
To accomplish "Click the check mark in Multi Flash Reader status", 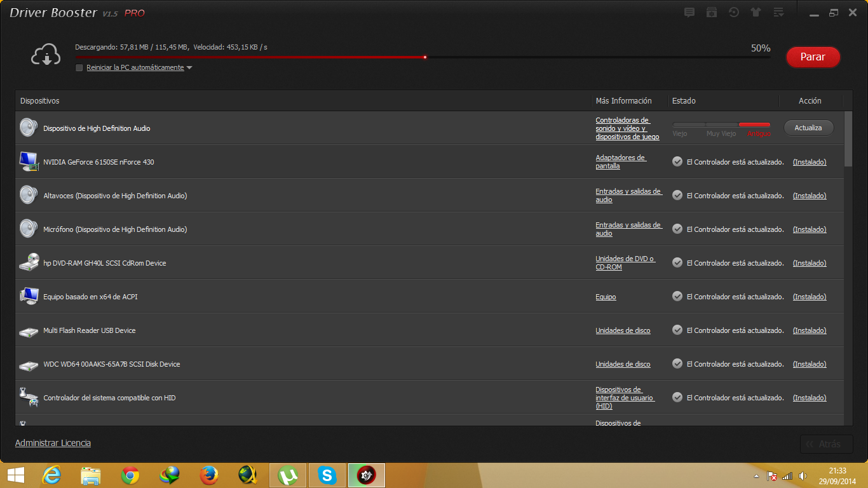I will click(677, 330).
